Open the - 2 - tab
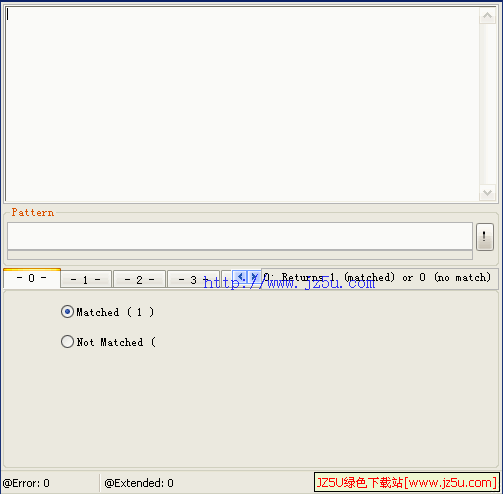The height and width of the screenshot is (494, 503). pyautogui.click(x=139, y=279)
